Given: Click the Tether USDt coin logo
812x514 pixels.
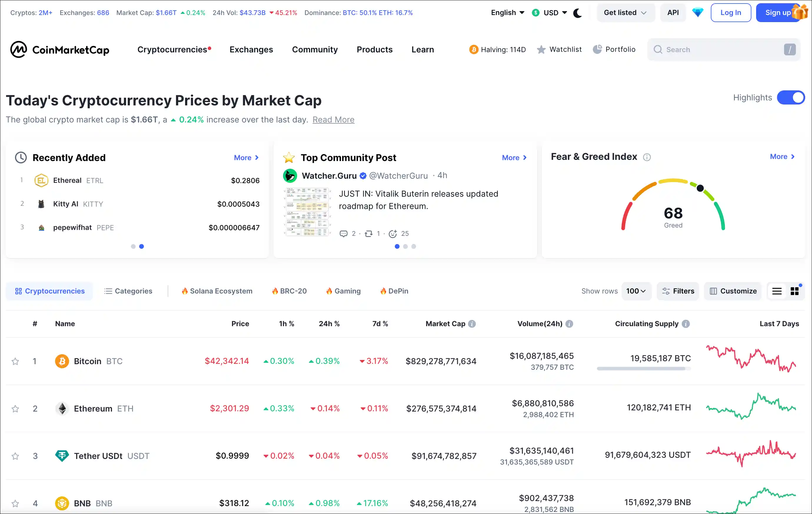Looking at the screenshot, I should tap(62, 456).
